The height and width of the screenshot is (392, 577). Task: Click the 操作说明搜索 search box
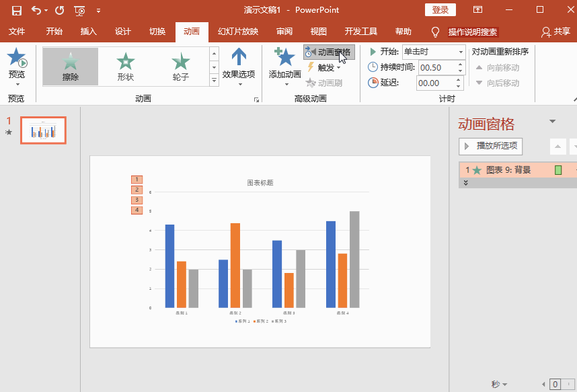pyautogui.click(x=473, y=32)
